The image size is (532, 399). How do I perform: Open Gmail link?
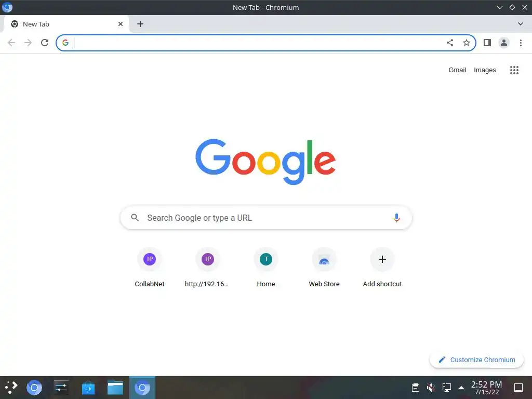[457, 70]
